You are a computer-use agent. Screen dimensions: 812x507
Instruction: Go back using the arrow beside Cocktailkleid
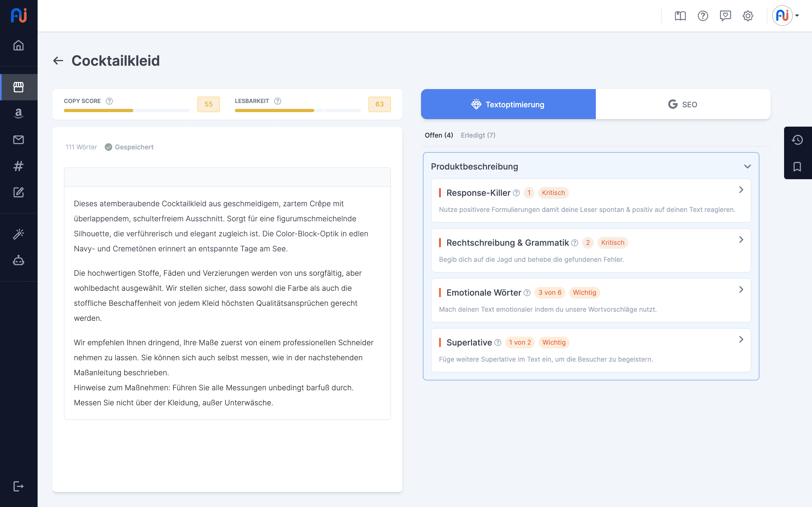tap(58, 61)
